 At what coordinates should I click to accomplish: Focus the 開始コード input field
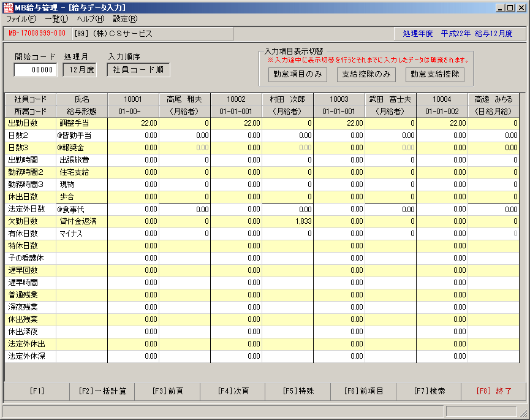pyautogui.click(x=36, y=70)
